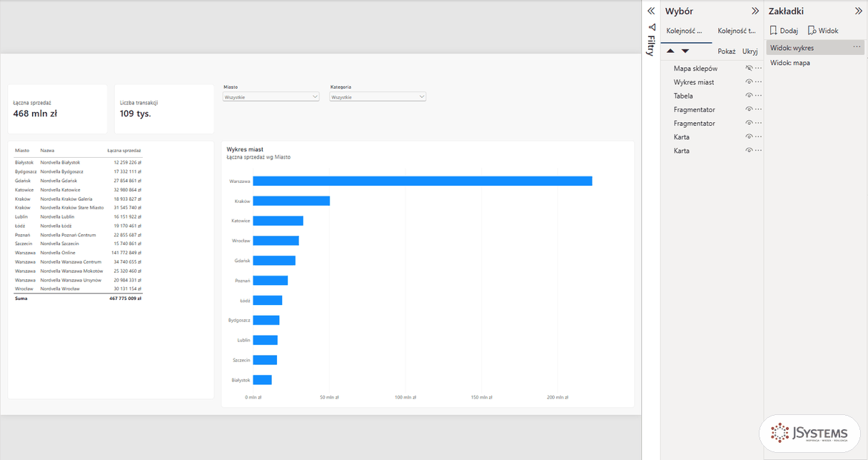Collapse the Zakładki pane
Viewport: 868px width, 460px height.
point(858,11)
